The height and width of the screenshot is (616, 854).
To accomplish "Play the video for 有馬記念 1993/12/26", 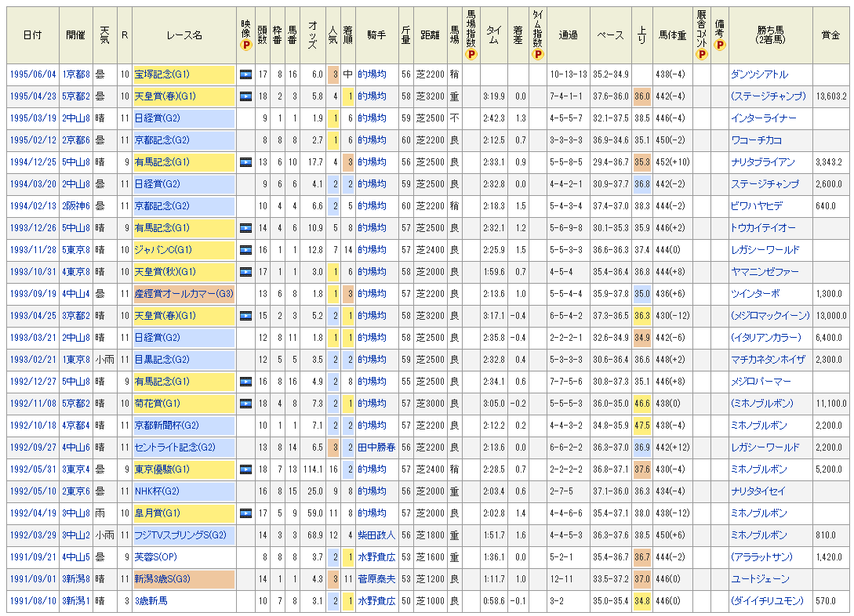I will [245, 228].
